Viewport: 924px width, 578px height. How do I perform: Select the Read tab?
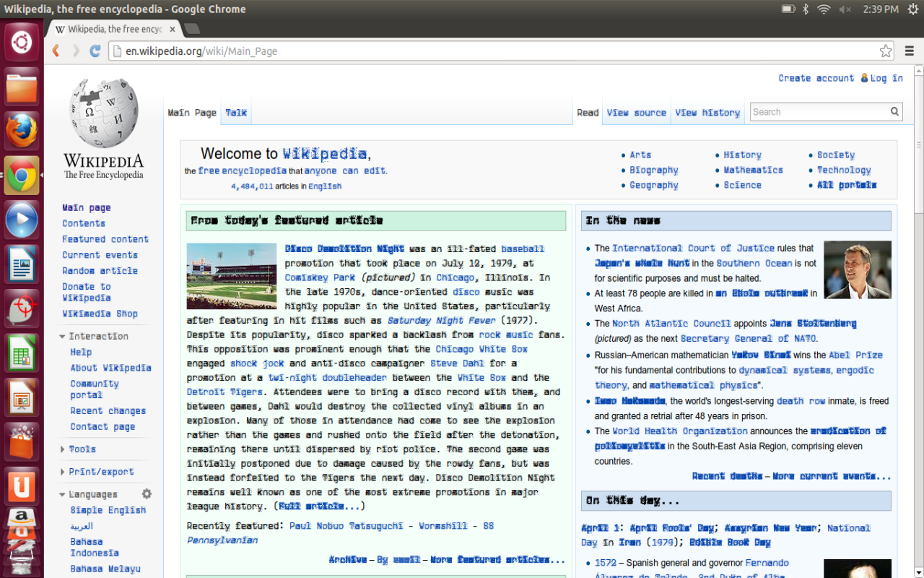588,113
